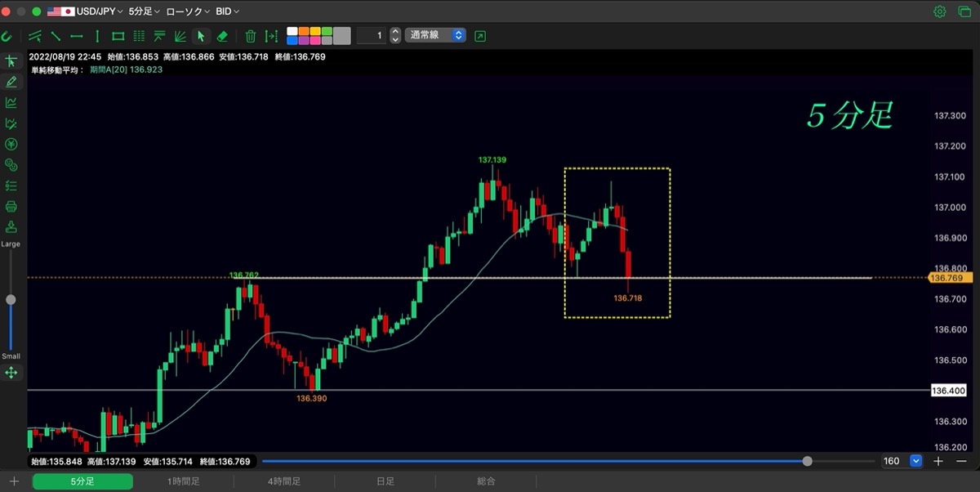Image resolution: width=980 pixels, height=492 pixels.
Task: Click the printer icon in sidebar
Action: (x=11, y=206)
